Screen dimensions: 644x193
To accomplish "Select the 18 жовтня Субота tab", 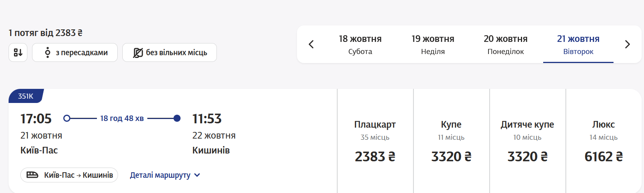I will coord(360,44).
